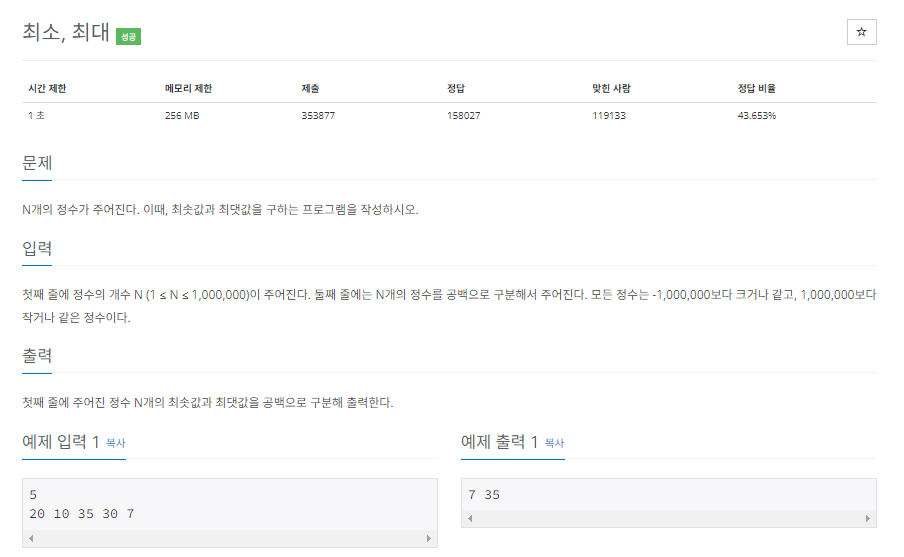Click the correct count 158027

pyautogui.click(x=464, y=115)
